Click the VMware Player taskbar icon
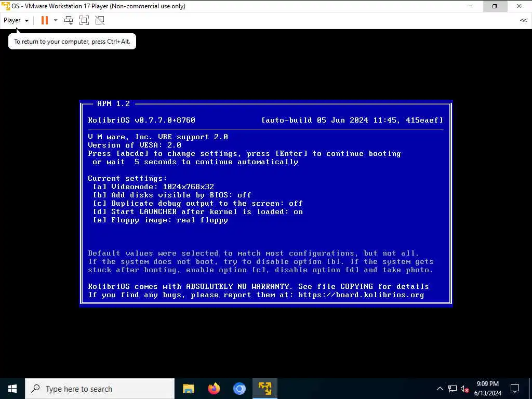The height and width of the screenshot is (399, 532). [264, 389]
